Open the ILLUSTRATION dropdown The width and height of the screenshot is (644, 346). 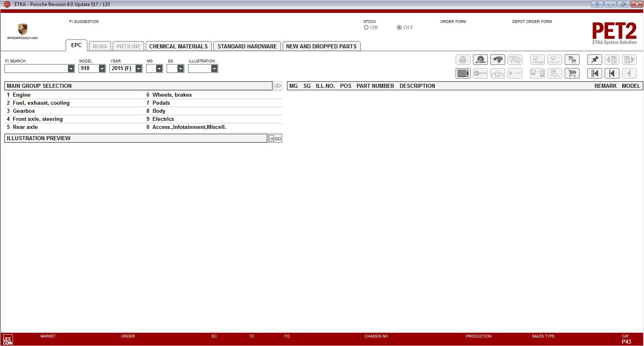point(215,69)
